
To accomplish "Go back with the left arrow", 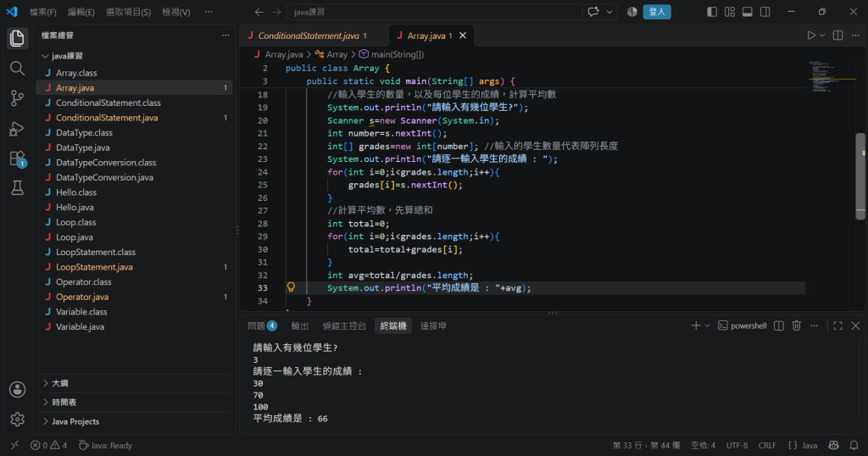I will [259, 12].
